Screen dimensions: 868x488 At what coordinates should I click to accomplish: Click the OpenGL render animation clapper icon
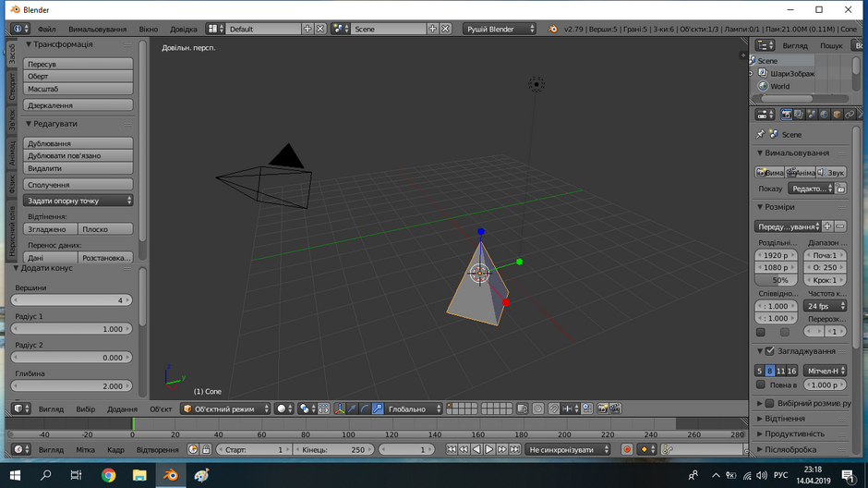pos(615,409)
